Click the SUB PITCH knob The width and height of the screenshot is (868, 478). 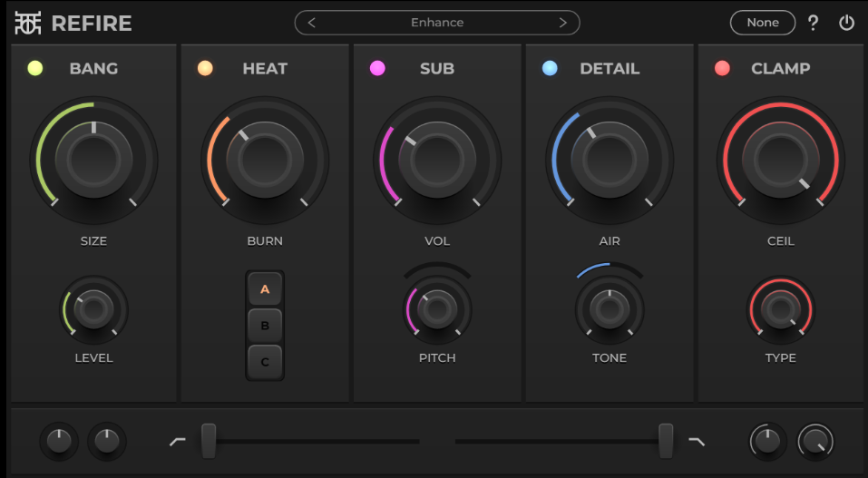click(x=437, y=309)
